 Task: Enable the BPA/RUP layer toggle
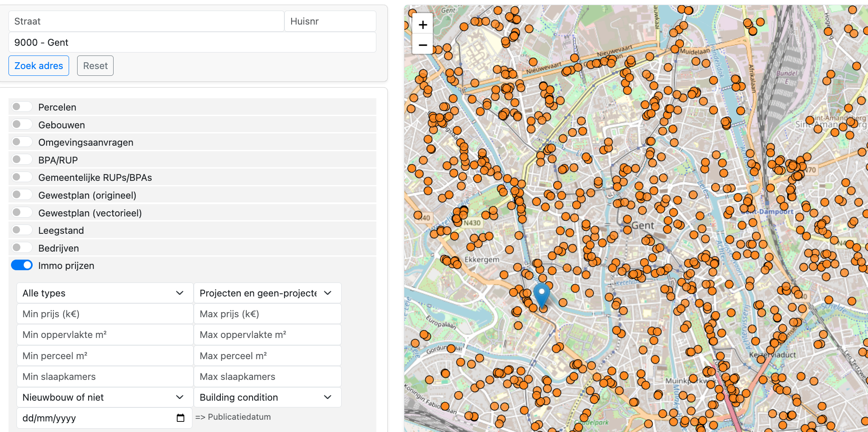click(22, 160)
